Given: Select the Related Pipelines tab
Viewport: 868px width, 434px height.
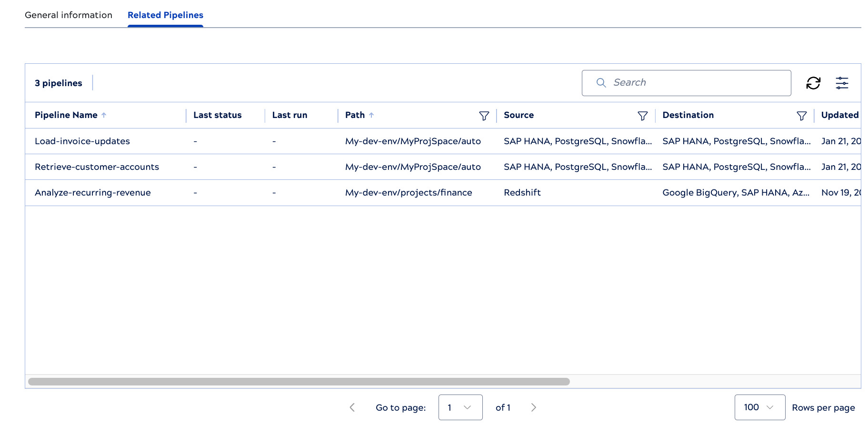Looking at the screenshot, I should tap(165, 15).
